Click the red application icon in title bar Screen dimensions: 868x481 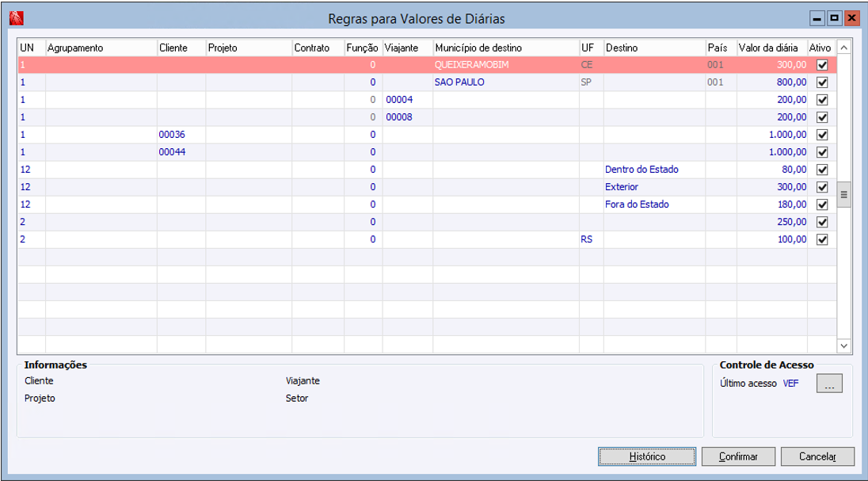16,19
